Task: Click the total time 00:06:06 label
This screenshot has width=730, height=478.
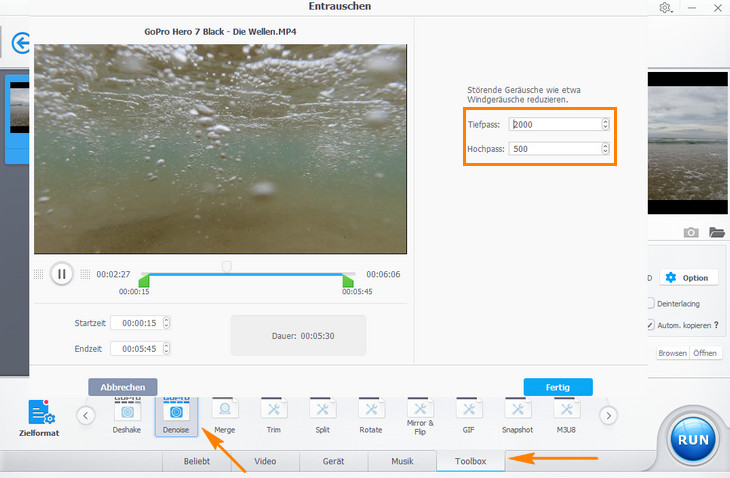Action: click(x=383, y=274)
